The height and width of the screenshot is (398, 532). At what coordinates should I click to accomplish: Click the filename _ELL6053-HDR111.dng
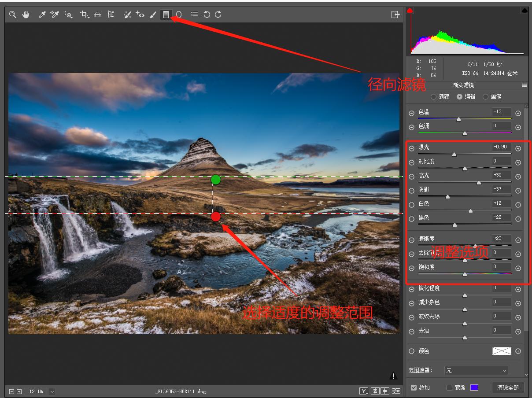coord(181,391)
